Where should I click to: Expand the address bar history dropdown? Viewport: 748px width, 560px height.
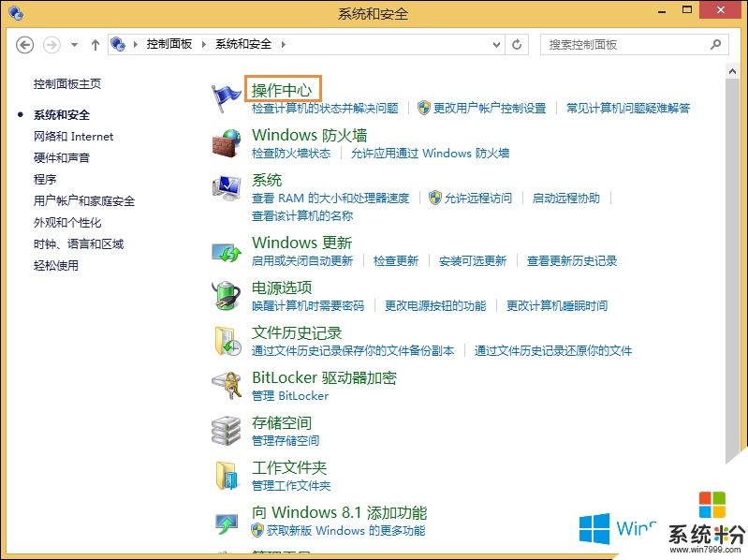point(496,45)
